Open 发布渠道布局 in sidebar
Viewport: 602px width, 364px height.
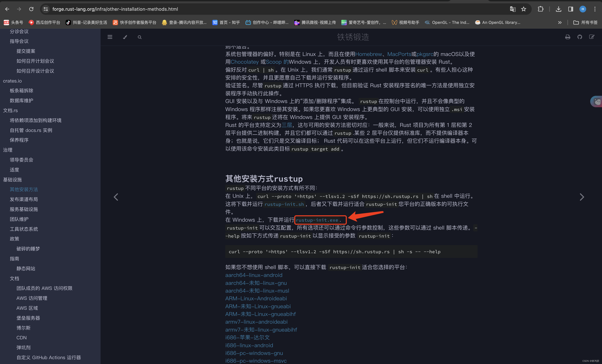click(24, 199)
